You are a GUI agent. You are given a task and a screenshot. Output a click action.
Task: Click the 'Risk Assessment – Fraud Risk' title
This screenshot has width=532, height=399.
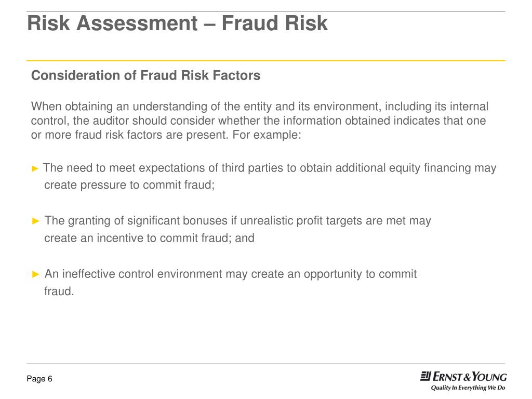(x=178, y=23)
